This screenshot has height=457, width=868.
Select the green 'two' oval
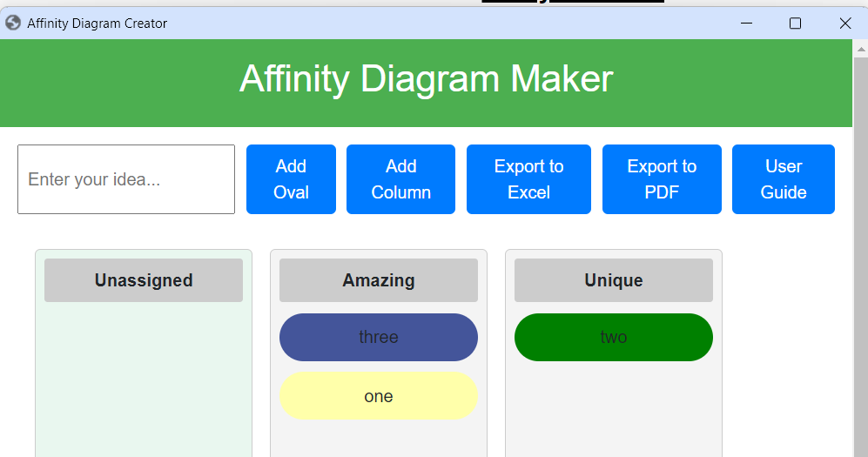pos(614,338)
